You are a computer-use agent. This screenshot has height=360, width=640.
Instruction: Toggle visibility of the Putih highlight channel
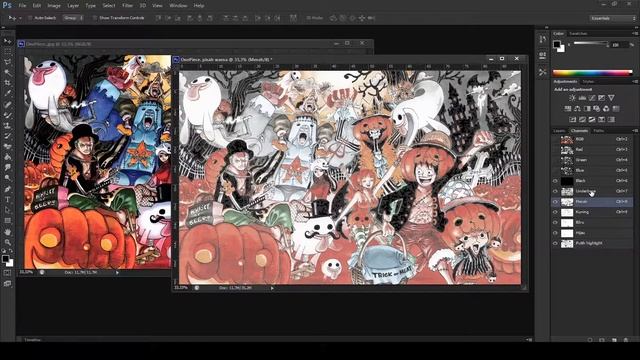point(555,244)
